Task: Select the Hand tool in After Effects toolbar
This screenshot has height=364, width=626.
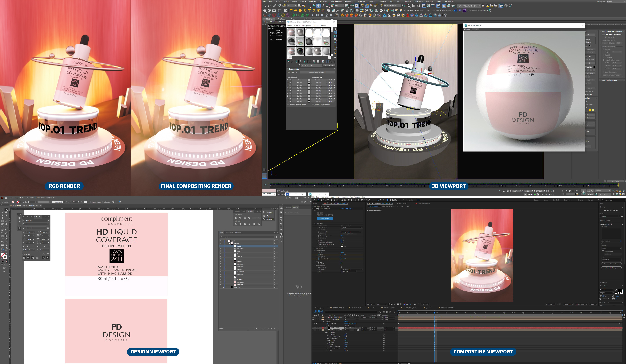Action: click(321, 200)
